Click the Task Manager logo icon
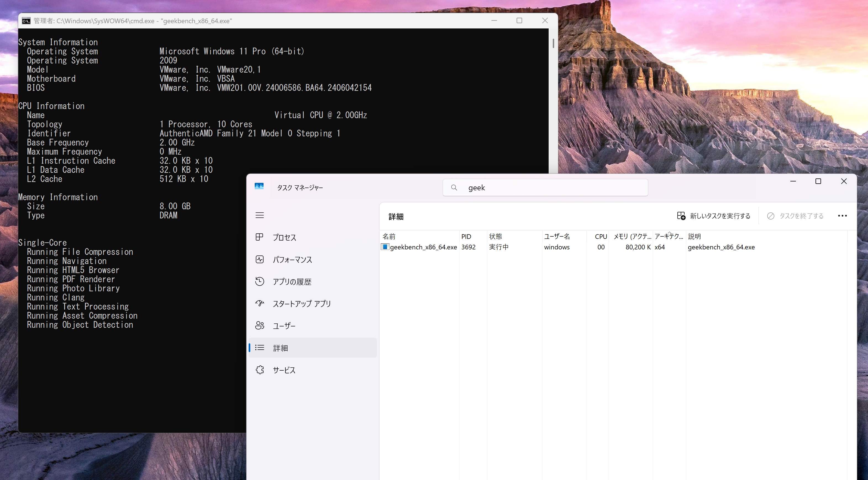The width and height of the screenshot is (868, 480). tap(259, 186)
